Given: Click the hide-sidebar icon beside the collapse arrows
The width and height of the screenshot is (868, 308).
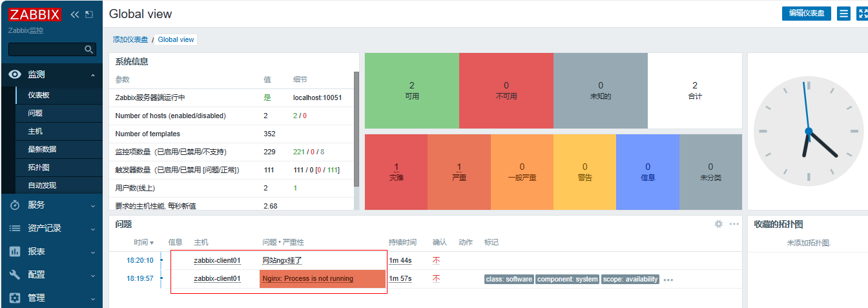Looking at the screenshot, I should point(89,14).
